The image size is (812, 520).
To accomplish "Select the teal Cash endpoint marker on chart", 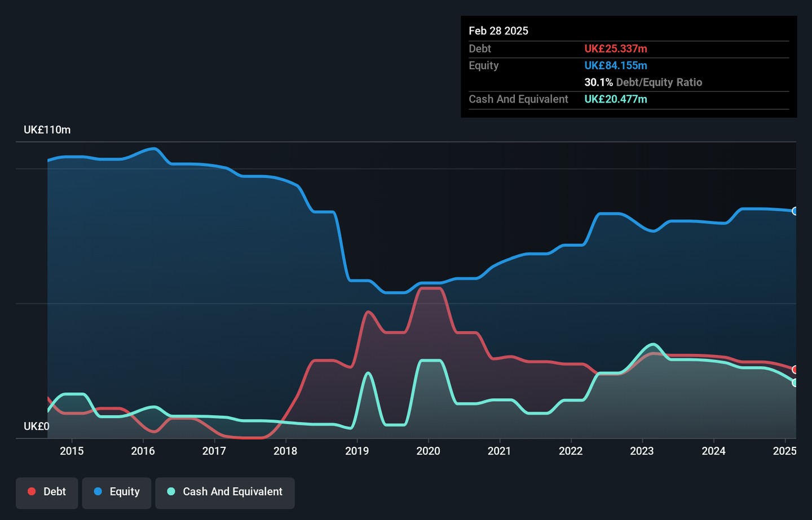I will [x=795, y=383].
